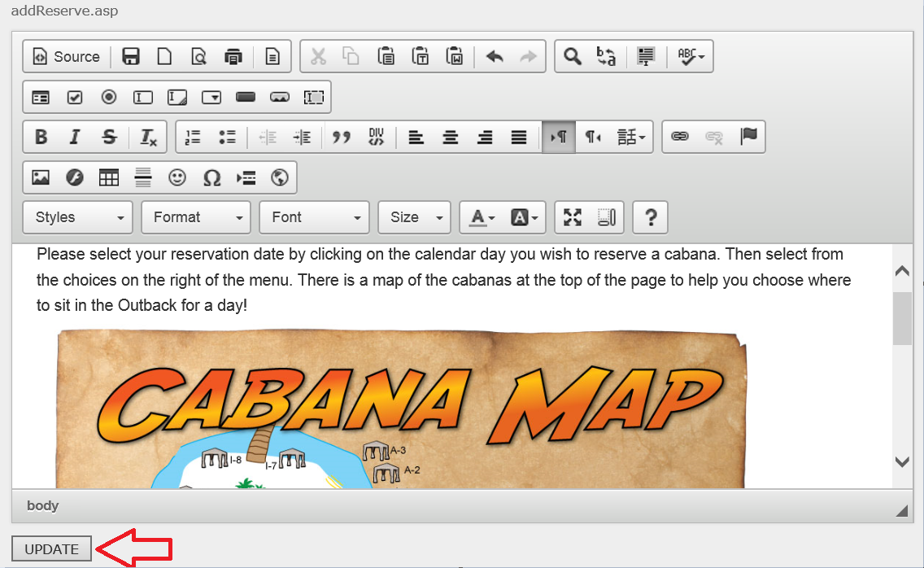Expand the Format dropdown
924x568 pixels.
(x=196, y=217)
